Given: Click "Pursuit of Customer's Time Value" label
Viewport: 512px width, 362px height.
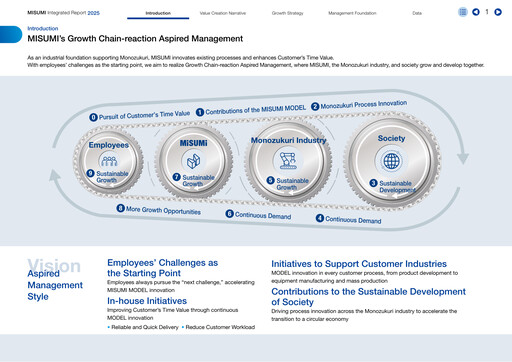Looking at the screenshot, I should [144, 115].
